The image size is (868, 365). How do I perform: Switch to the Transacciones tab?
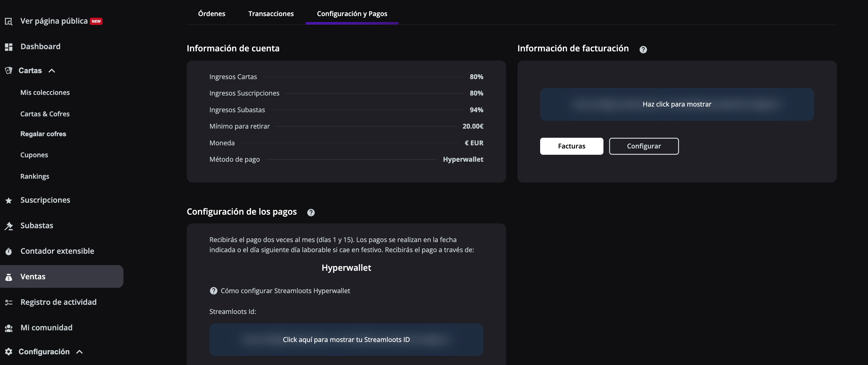point(271,14)
